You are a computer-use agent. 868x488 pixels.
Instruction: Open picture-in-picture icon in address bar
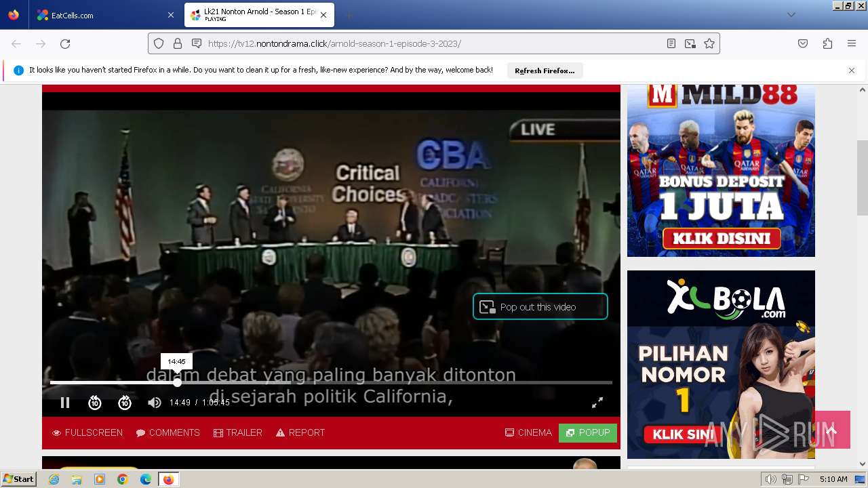click(690, 43)
